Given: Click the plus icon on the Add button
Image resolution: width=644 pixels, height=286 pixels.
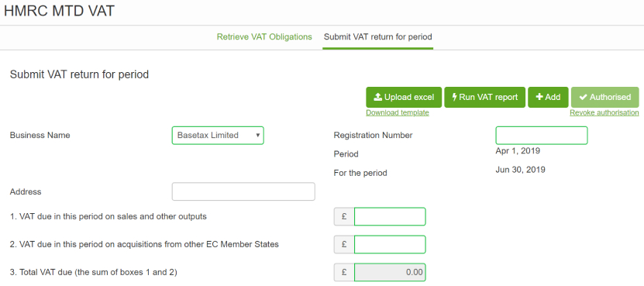Looking at the screenshot, I should coord(539,98).
